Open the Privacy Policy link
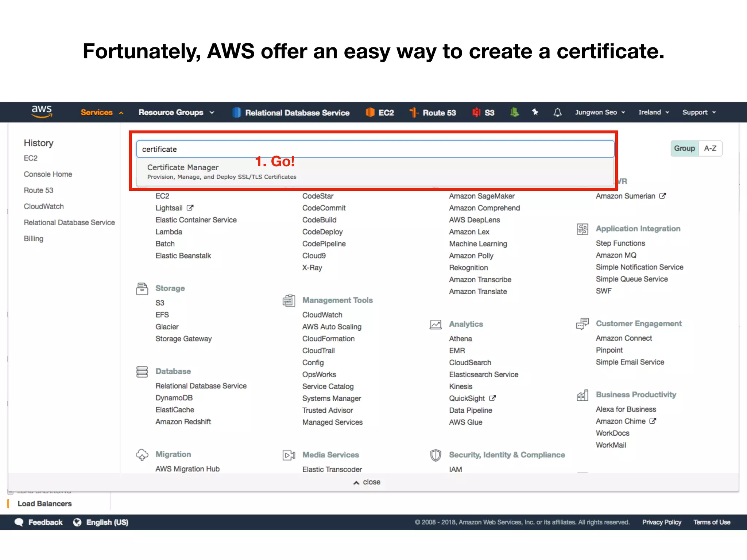747x560 pixels. 662,522
